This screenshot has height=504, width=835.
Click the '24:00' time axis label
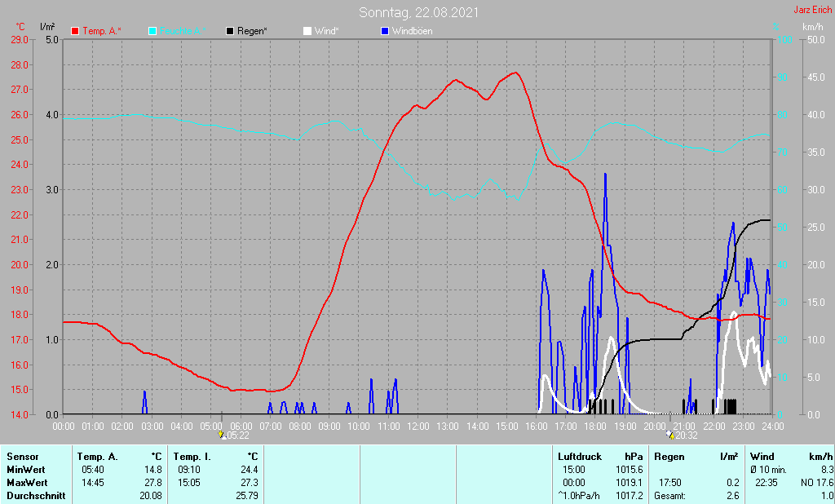[773, 427]
